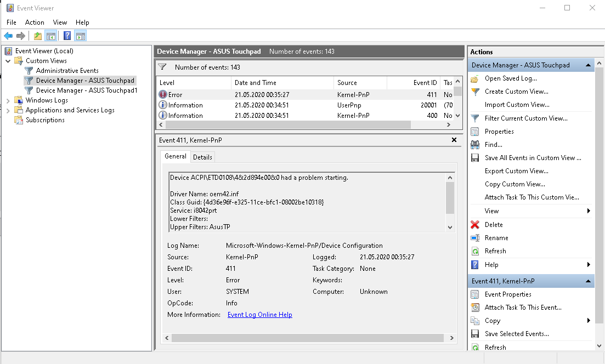Click the Event Viewer (Local) root icon
605x364 pixels.
8,51
